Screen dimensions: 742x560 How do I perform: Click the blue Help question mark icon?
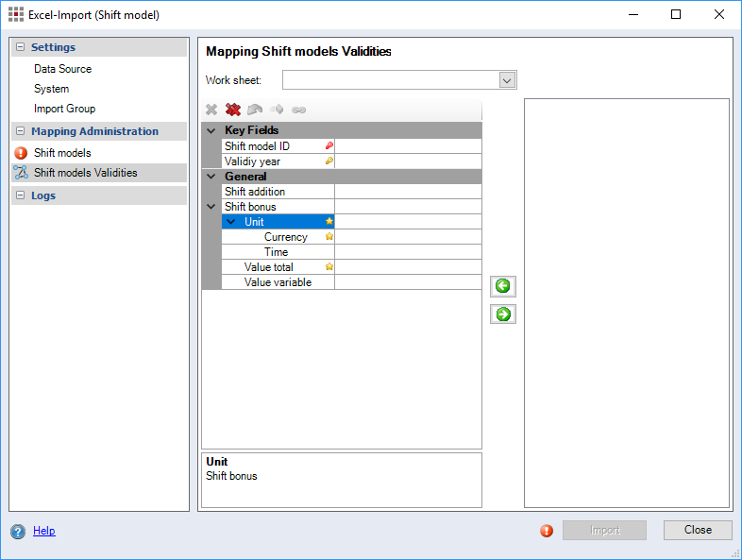pyautogui.click(x=18, y=532)
